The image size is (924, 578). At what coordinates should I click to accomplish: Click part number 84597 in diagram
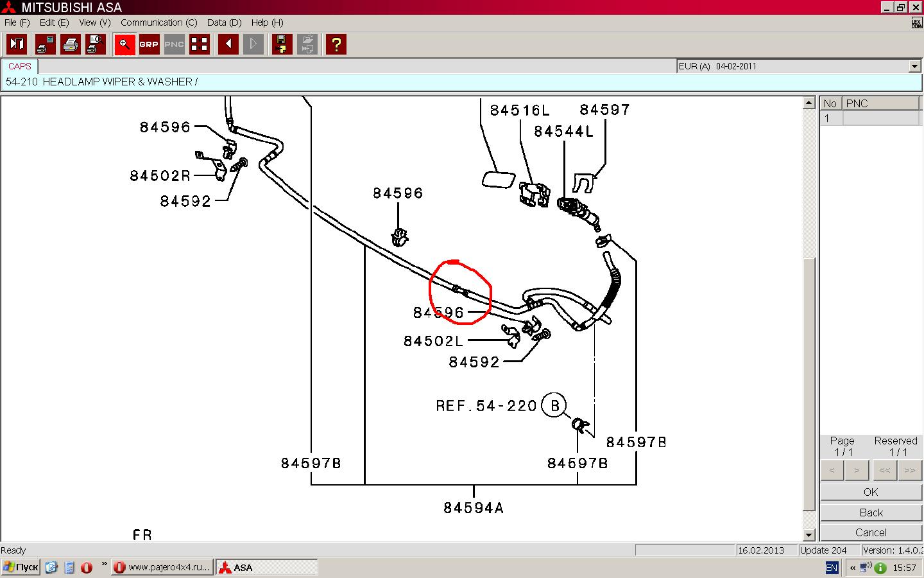tap(605, 110)
